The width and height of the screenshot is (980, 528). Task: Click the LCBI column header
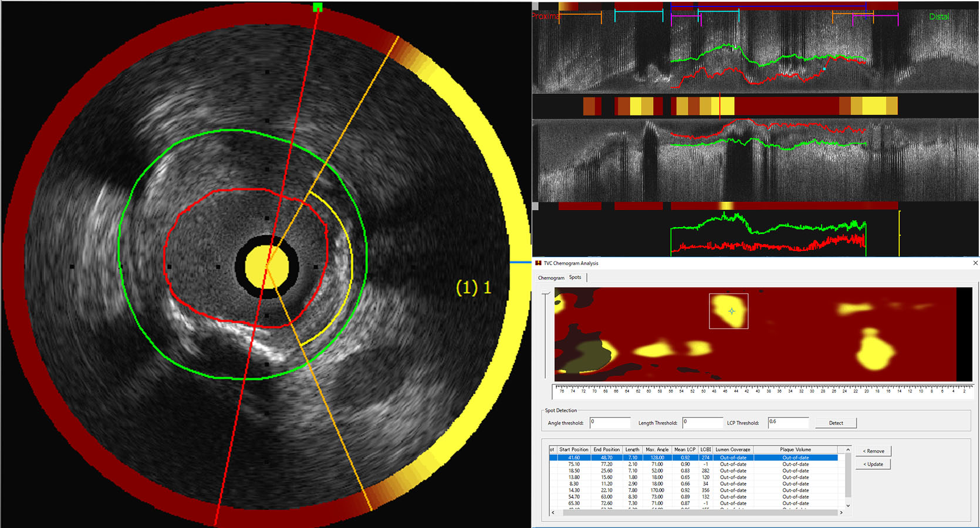coord(705,449)
